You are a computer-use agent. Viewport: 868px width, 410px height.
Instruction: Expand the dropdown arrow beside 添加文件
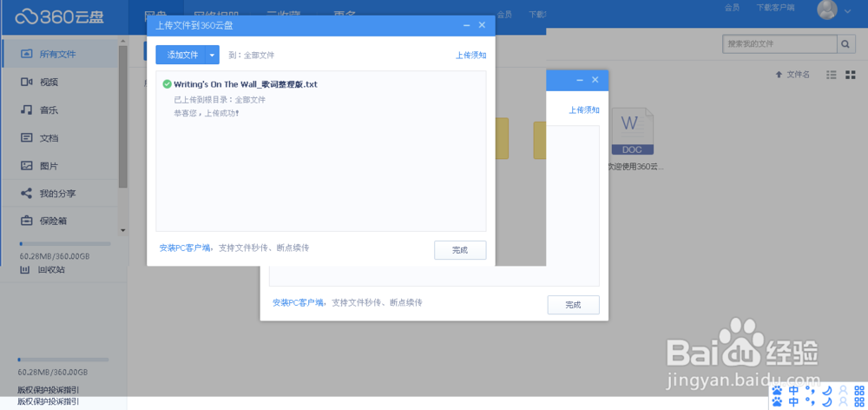click(213, 55)
